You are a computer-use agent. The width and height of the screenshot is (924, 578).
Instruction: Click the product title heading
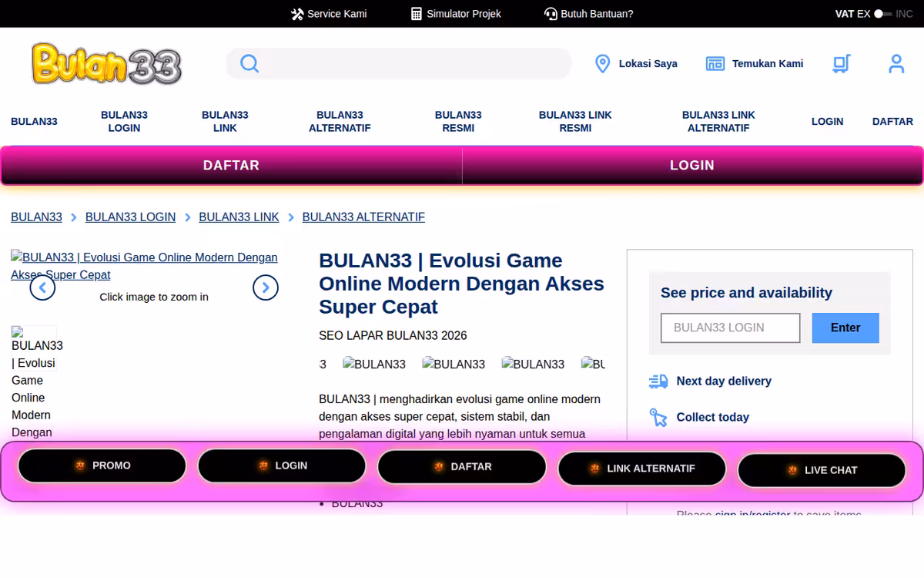tap(461, 284)
